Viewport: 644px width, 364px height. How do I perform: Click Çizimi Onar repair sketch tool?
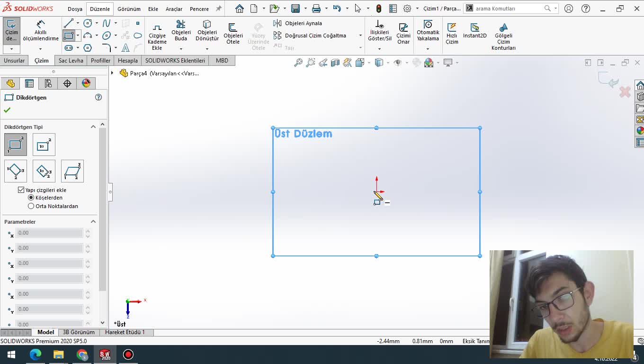pyautogui.click(x=403, y=33)
